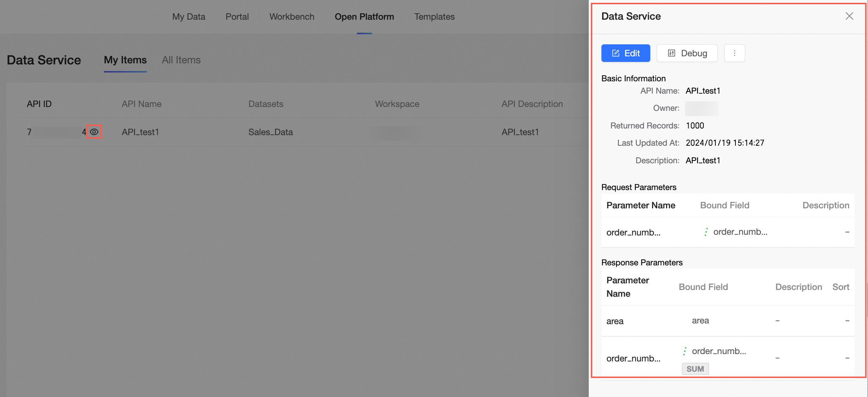Click the area response parameter row

pyautogui.click(x=615, y=321)
